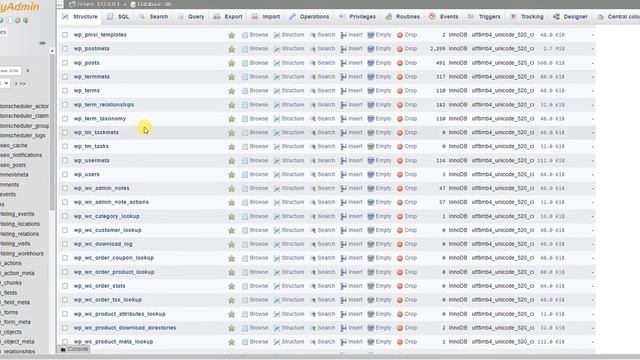The width and height of the screenshot is (640, 360).
Task: Open the Import tab
Action: [x=266, y=17]
